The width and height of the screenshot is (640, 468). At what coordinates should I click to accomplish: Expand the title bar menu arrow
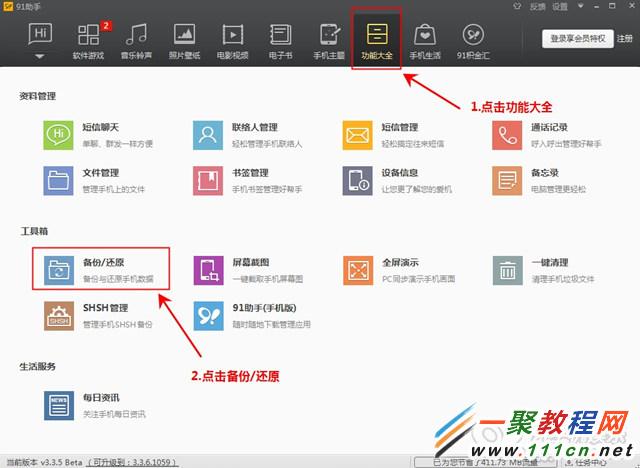click(x=580, y=6)
